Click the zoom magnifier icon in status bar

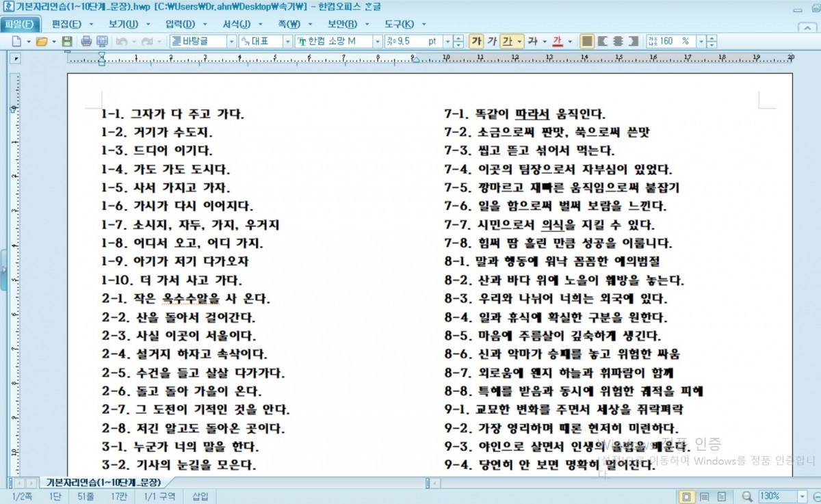tap(747, 496)
